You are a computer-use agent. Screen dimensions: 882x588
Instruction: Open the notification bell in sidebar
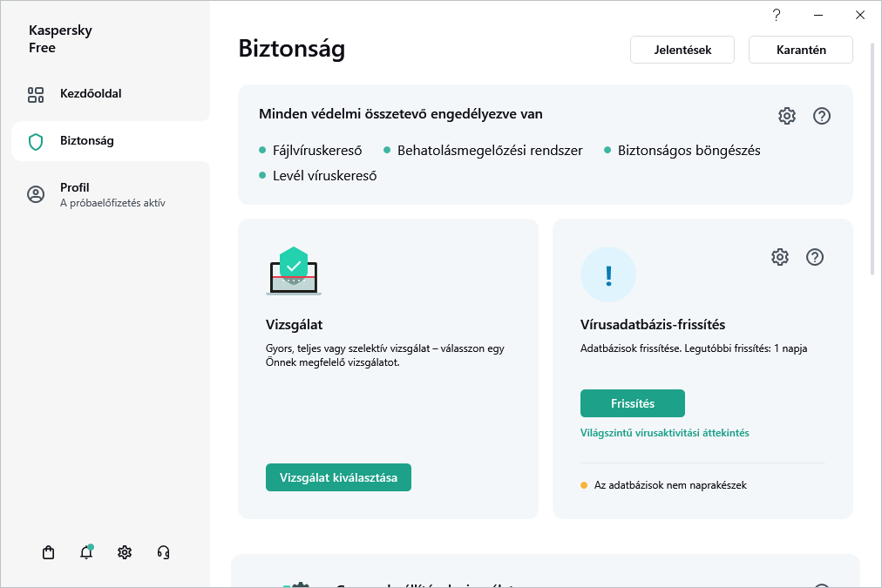(86, 552)
